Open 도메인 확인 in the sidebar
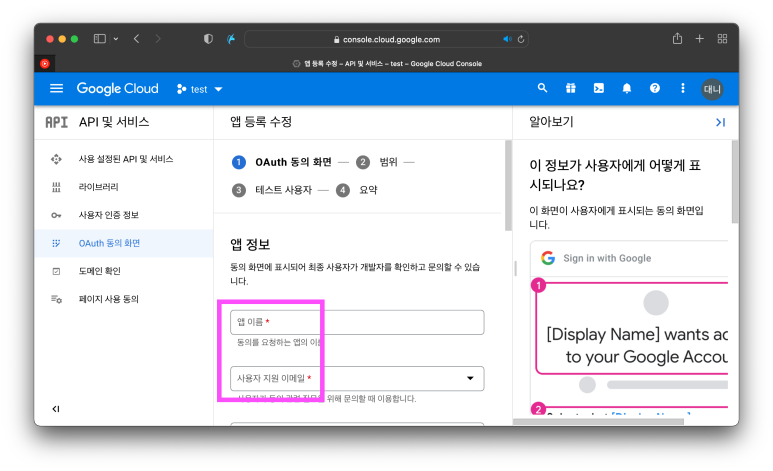 pyautogui.click(x=123, y=271)
